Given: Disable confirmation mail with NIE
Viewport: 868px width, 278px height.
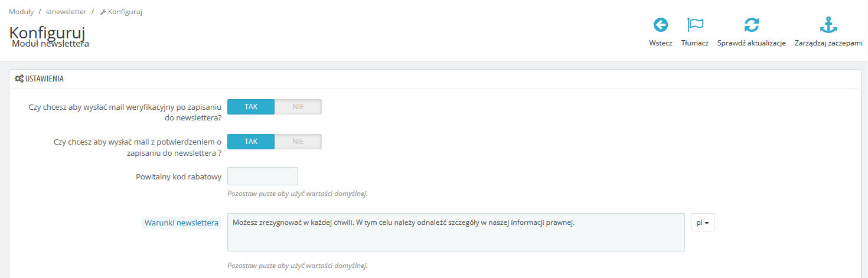Looking at the screenshot, I should coord(298,142).
